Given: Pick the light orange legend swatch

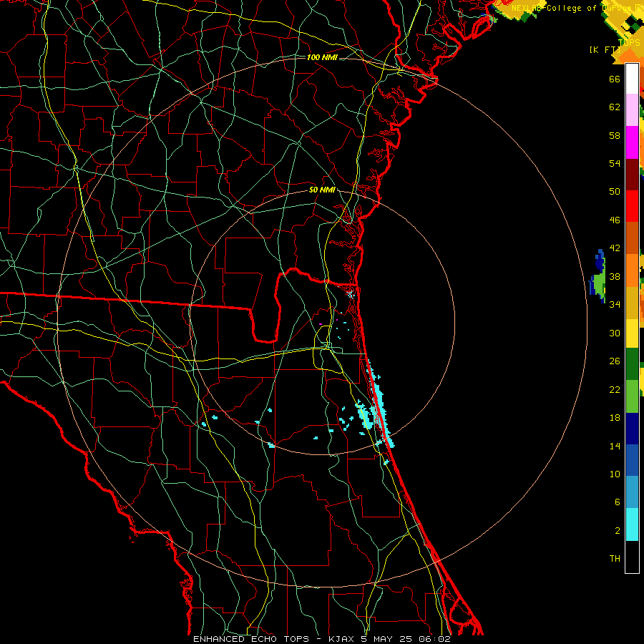Looking at the screenshot, I should point(632,270).
